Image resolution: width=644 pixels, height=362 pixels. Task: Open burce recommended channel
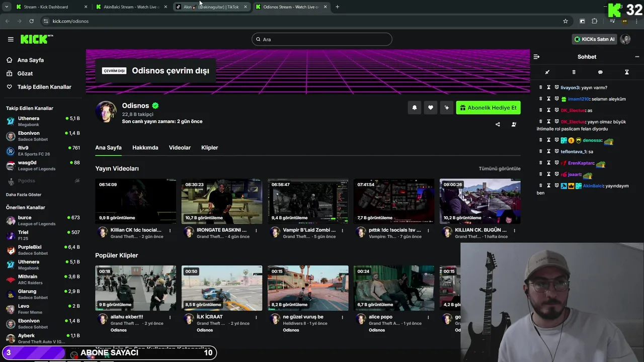point(43,220)
